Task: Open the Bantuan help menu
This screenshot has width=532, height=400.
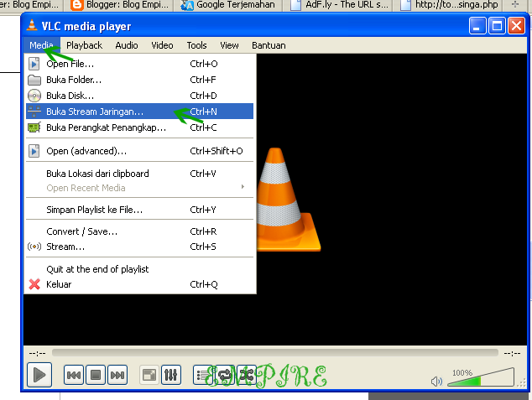Action: click(269, 45)
